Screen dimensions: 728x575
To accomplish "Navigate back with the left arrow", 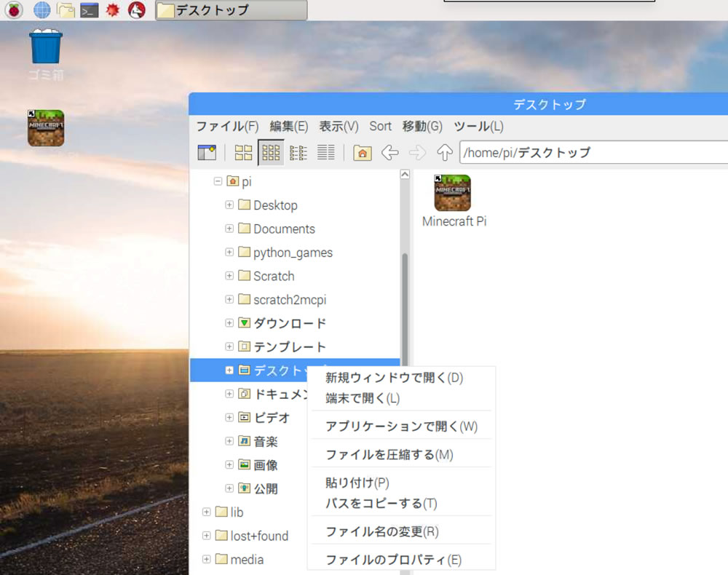I will pos(389,152).
